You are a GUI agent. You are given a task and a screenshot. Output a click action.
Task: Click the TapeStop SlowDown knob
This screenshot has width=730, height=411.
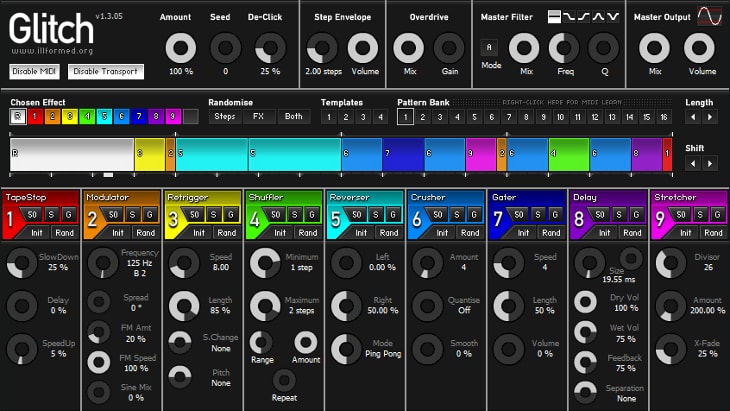(22, 263)
